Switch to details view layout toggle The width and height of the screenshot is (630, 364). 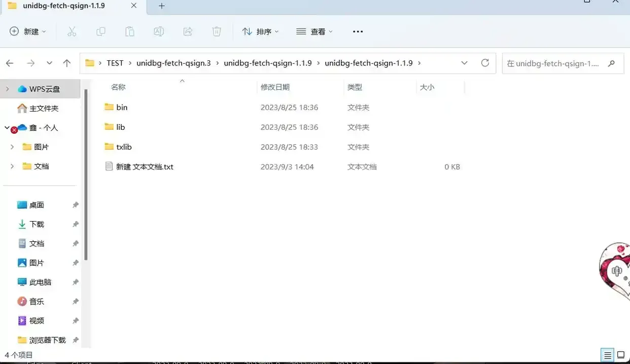[x=607, y=355]
